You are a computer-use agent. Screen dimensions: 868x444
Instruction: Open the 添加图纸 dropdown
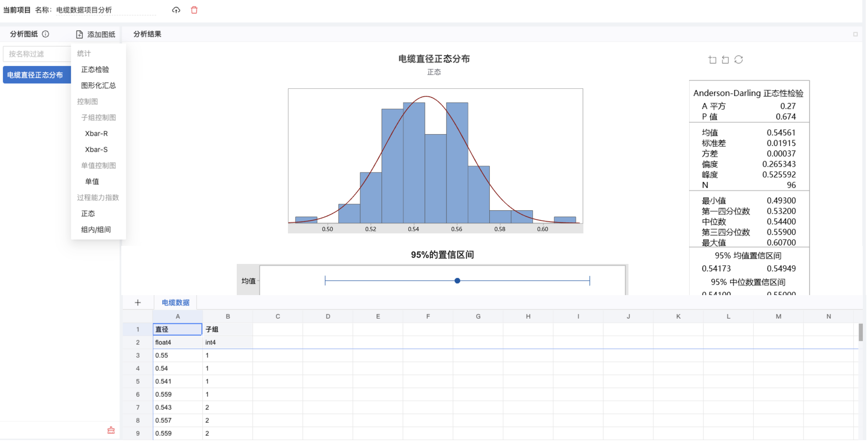point(96,34)
